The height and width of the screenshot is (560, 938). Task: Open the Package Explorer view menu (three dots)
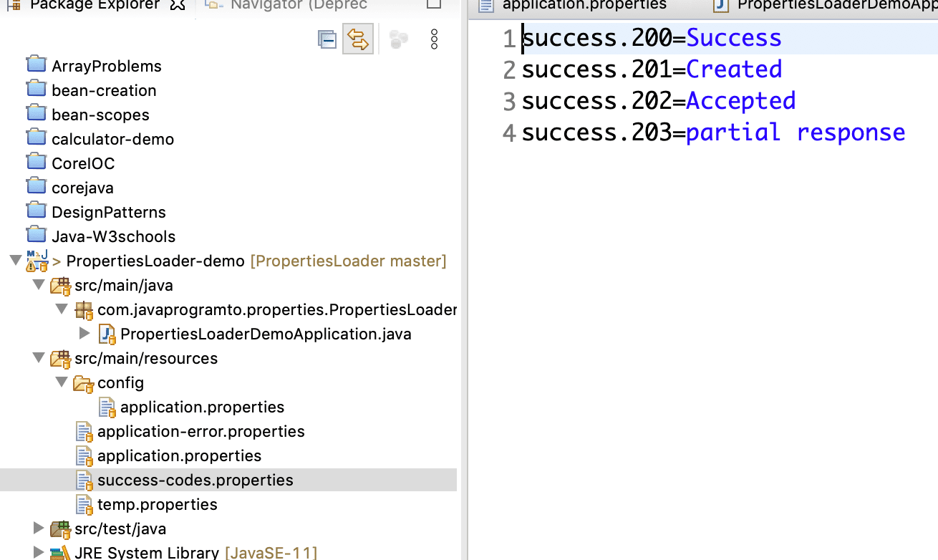pos(435,39)
